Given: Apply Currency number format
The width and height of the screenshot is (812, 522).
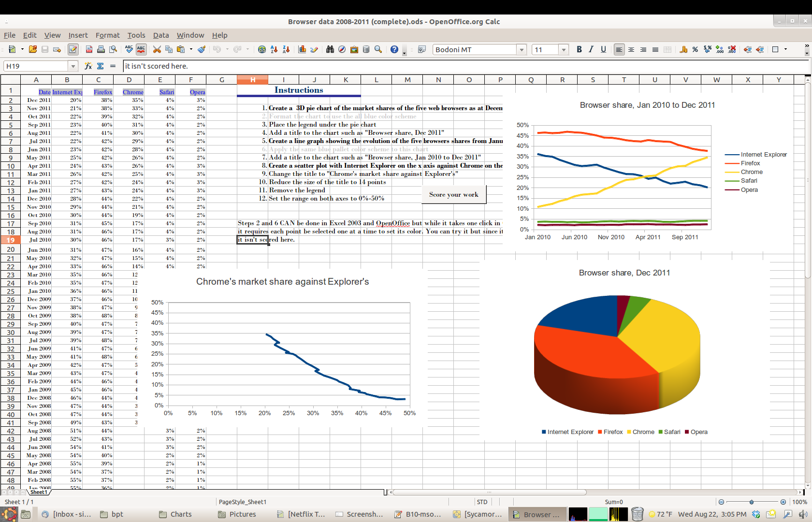Looking at the screenshot, I should 683,49.
